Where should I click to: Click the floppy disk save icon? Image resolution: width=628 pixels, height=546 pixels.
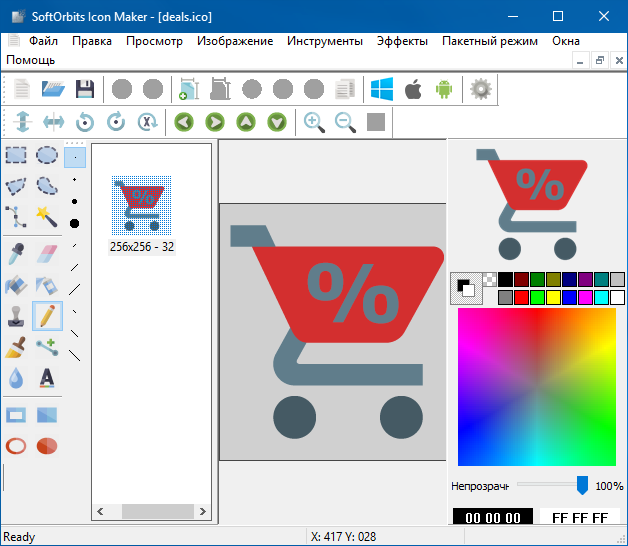click(x=85, y=90)
